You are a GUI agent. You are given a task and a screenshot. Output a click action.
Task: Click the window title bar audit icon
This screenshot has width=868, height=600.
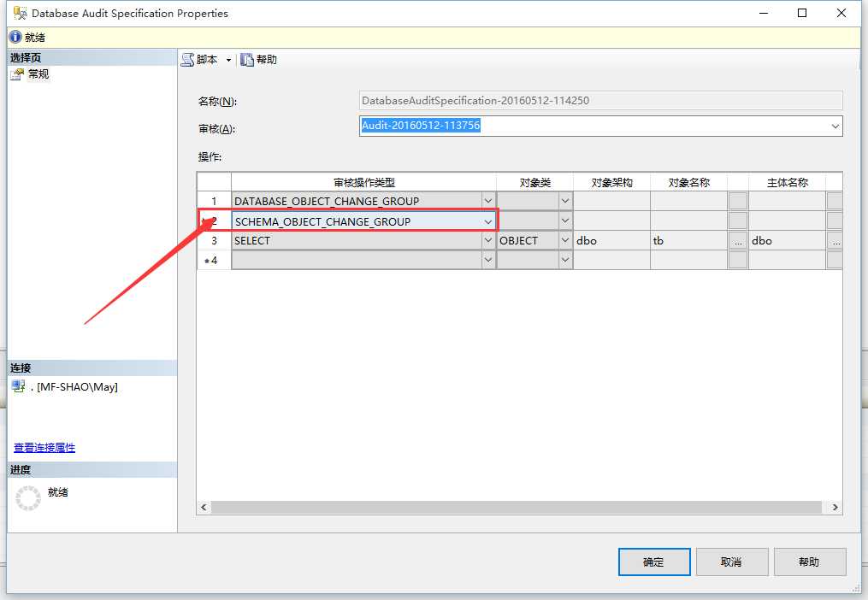20,13
